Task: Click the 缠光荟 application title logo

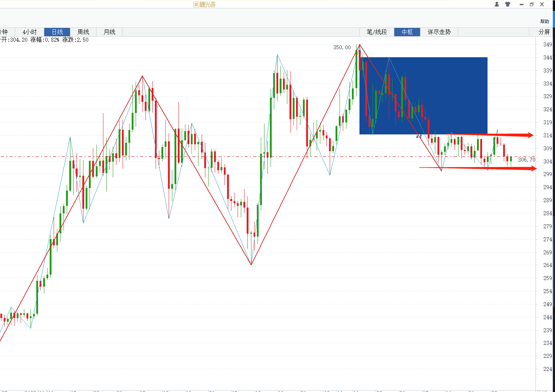Action: 205,4
